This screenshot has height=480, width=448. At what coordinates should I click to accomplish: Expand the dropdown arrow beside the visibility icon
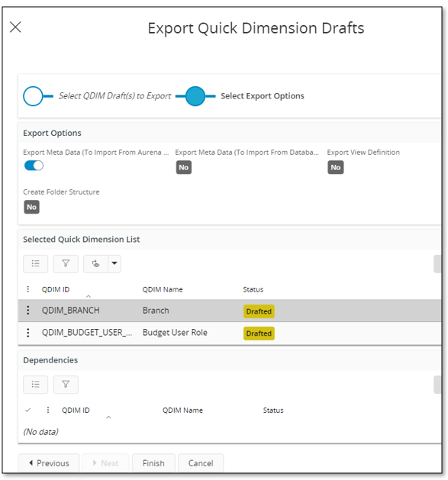pyautogui.click(x=114, y=263)
